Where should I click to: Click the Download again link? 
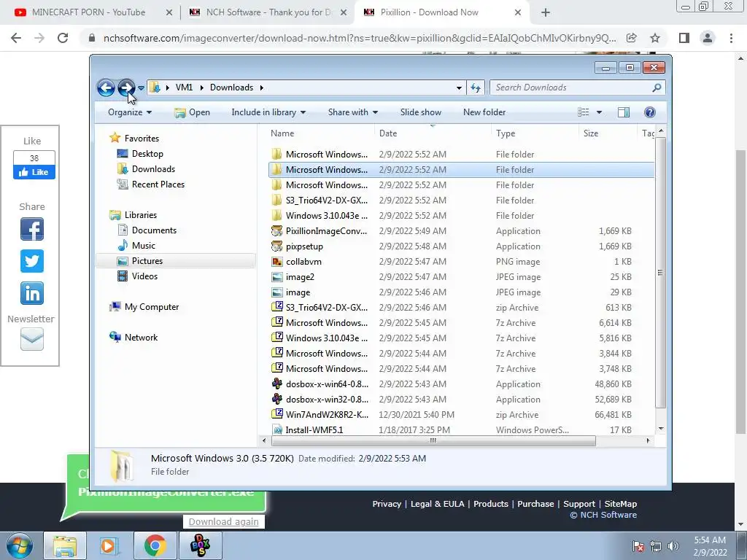(x=223, y=522)
